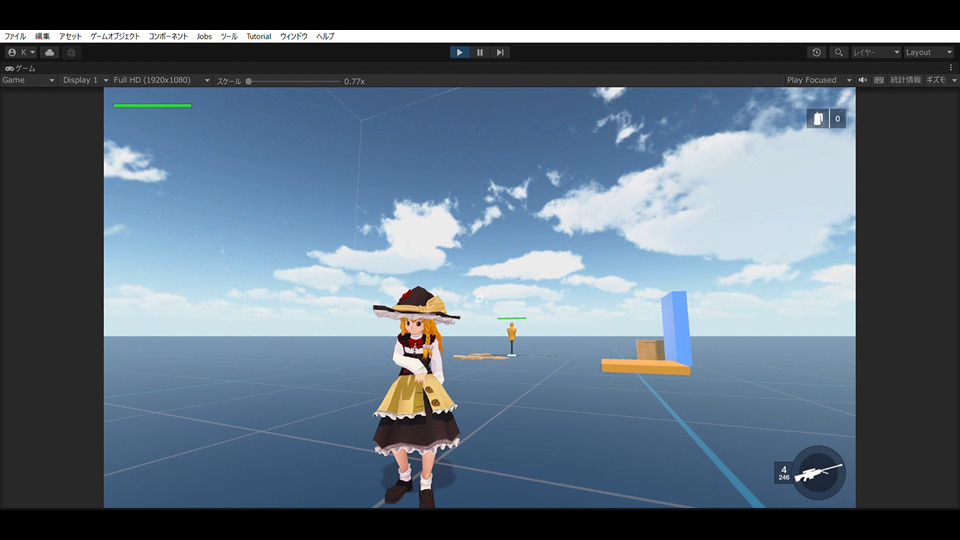Expand the Play Focused dropdown

pyautogui.click(x=819, y=80)
